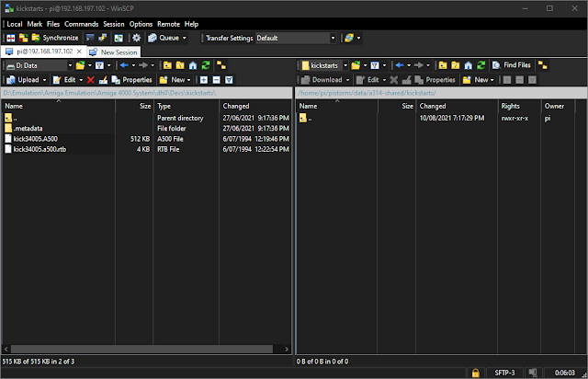Go to local parent directory icon
588x379 pixels.
167,65
